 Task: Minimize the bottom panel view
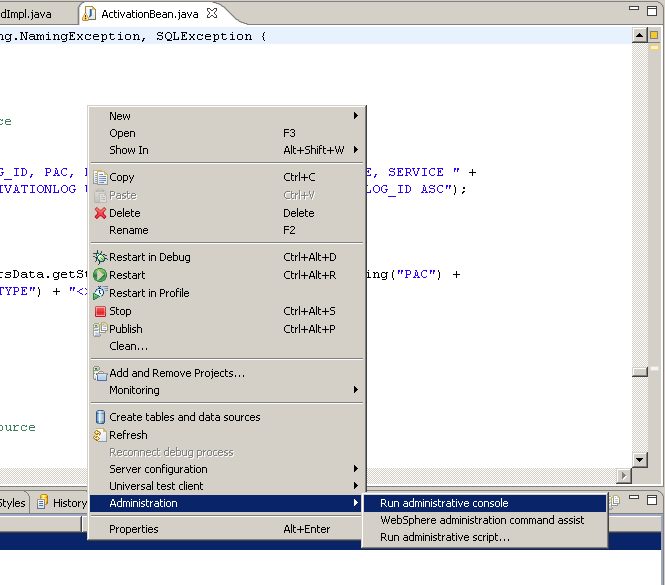click(634, 497)
